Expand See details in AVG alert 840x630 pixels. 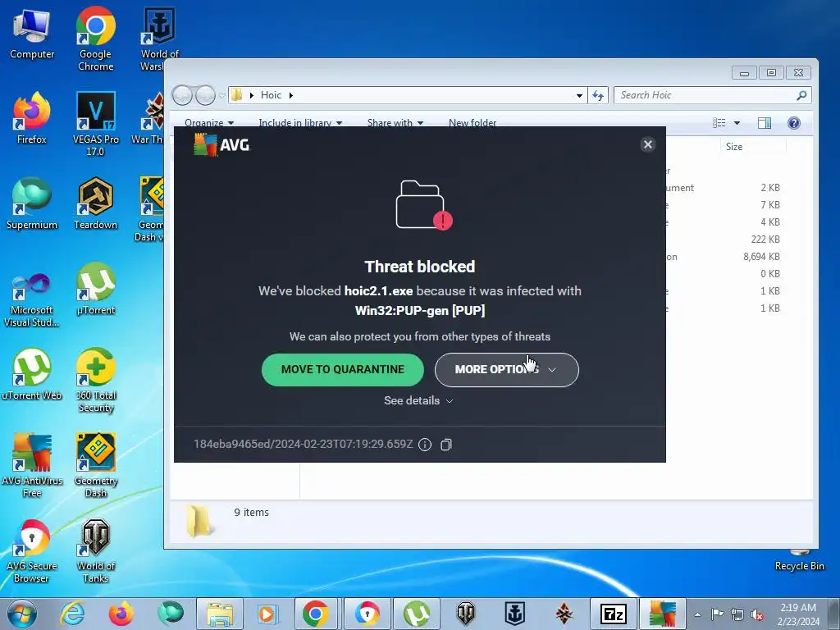pyautogui.click(x=418, y=400)
